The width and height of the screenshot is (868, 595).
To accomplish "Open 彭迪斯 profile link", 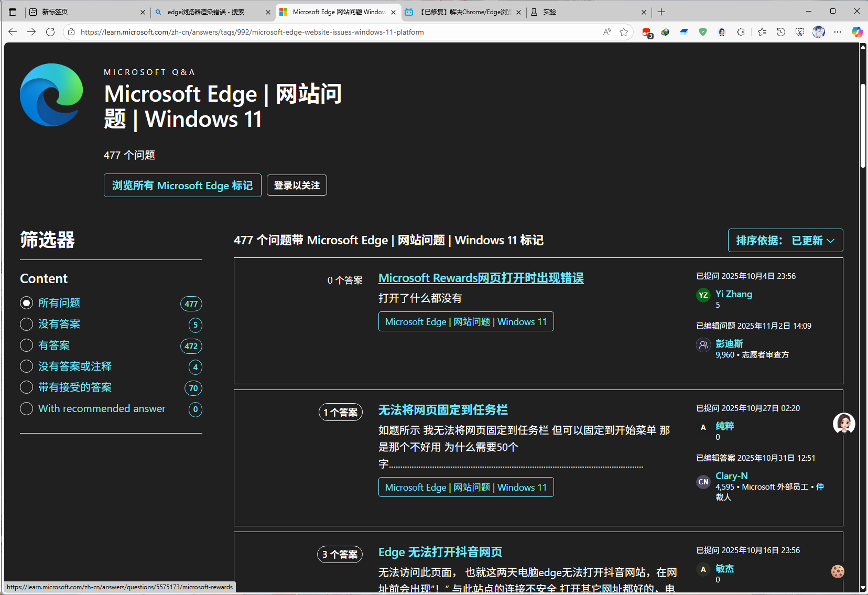I will [x=729, y=343].
